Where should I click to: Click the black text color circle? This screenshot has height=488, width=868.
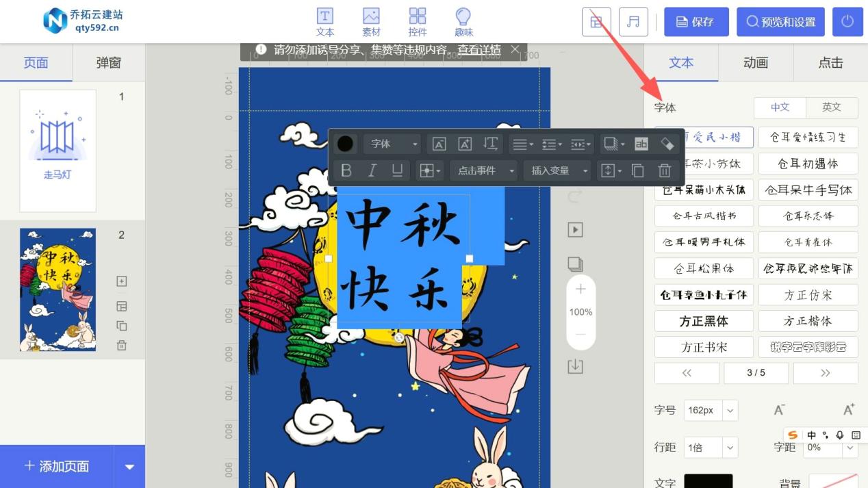pos(346,144)
